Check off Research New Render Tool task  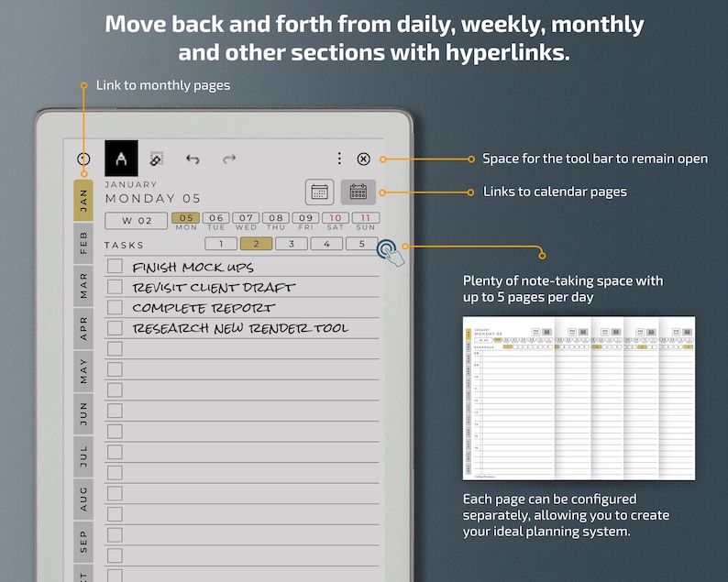pyautogui.click(x=115, y=328)
